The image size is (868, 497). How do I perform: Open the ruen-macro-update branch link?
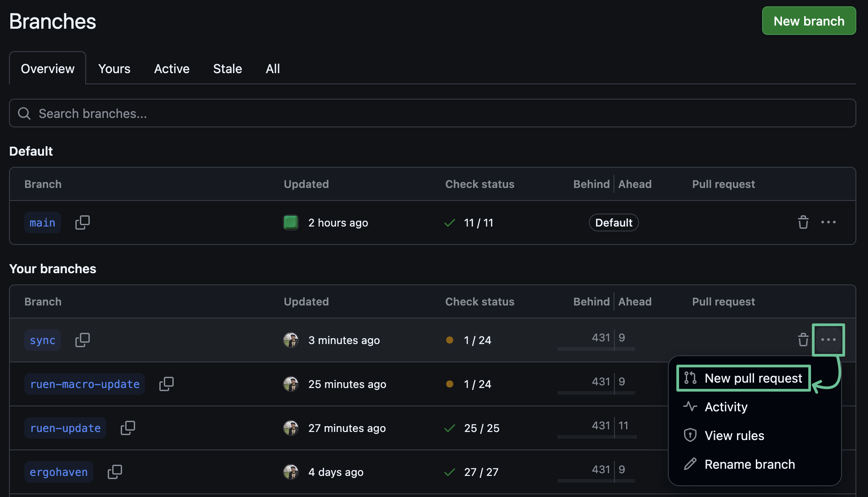[84, 384]
